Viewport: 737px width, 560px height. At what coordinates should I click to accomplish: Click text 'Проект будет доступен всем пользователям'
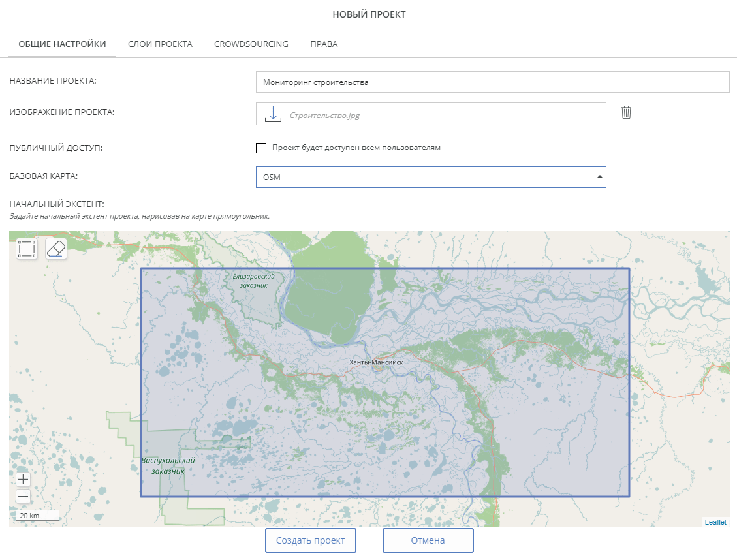tap(356, 148)
